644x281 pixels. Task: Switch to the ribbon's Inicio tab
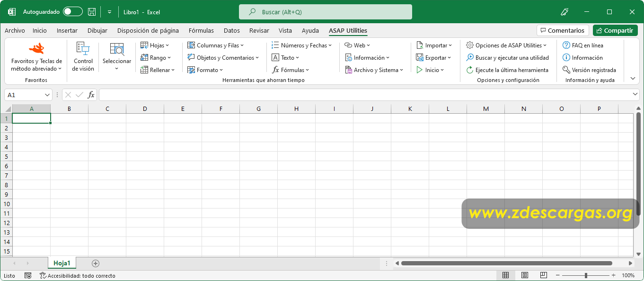tap(40, 30)
